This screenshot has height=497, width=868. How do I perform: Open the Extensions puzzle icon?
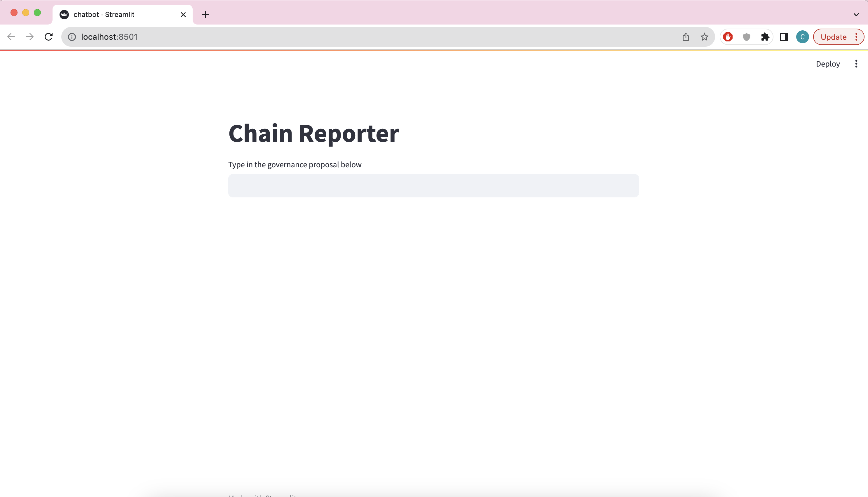pyautogui.click(x=765, y=37)
